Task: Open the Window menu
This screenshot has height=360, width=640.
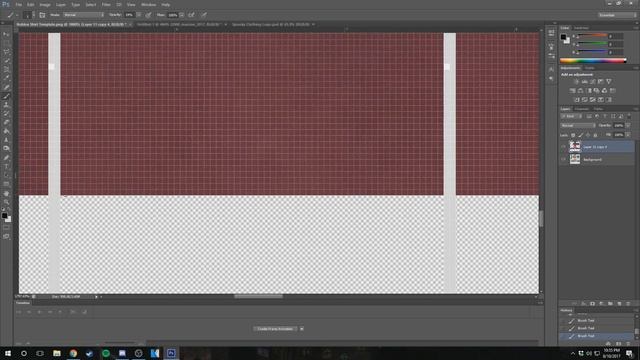Action: [148, 4]
